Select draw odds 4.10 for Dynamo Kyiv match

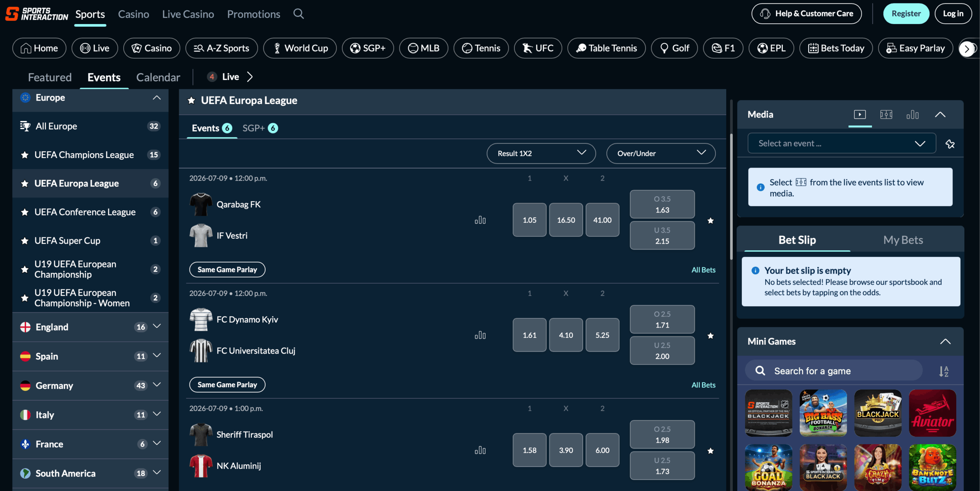(x=566, y=335)
